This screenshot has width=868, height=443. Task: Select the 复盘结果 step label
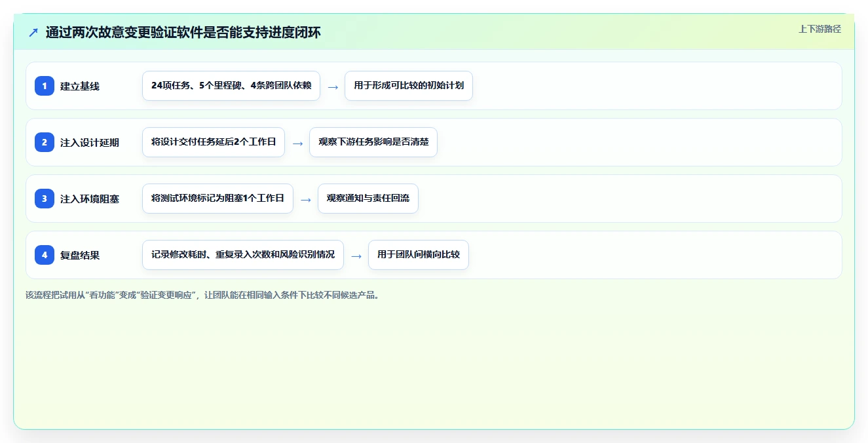tap(80, 255)
